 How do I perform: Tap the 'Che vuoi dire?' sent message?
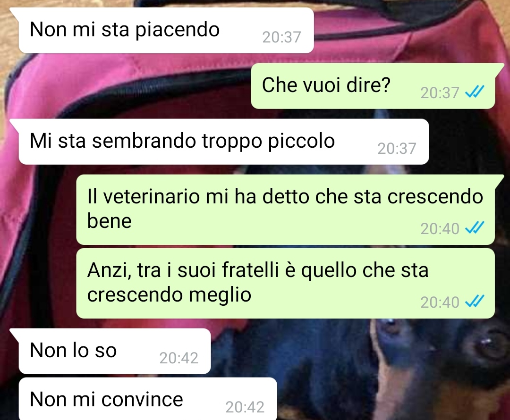(x=373, y=86)
